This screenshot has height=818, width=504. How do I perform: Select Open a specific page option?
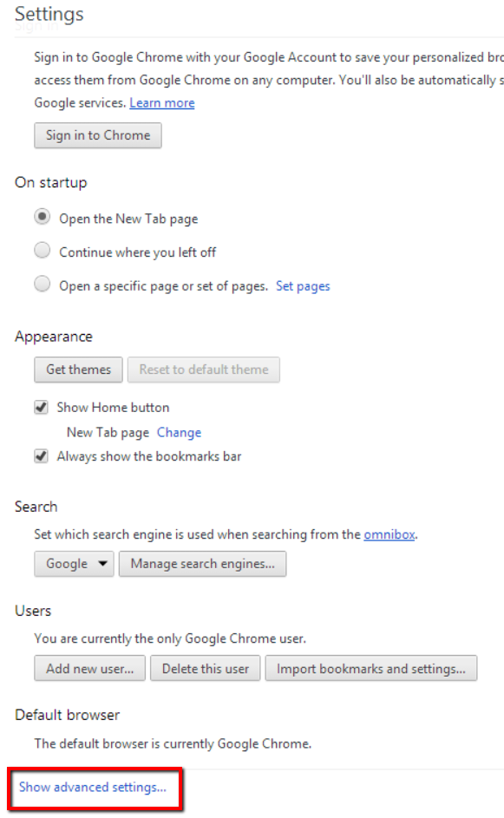click(x=43, y=285)
